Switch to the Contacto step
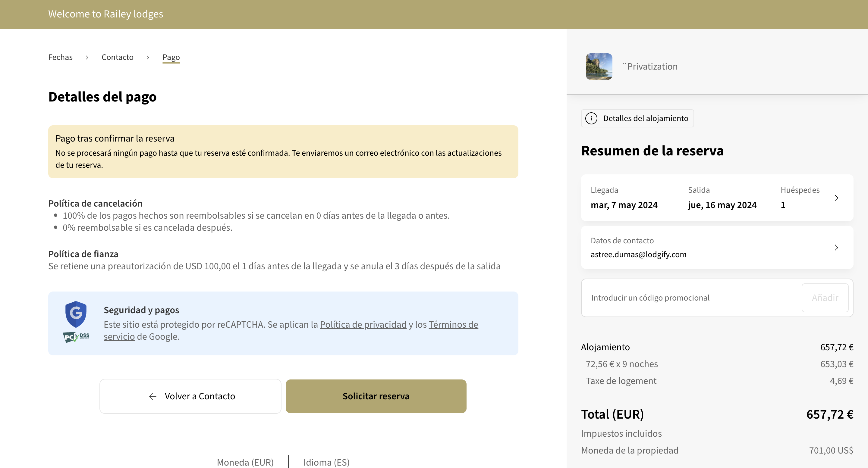The width and height of the screenshot is (868, 468). point(117,57)
